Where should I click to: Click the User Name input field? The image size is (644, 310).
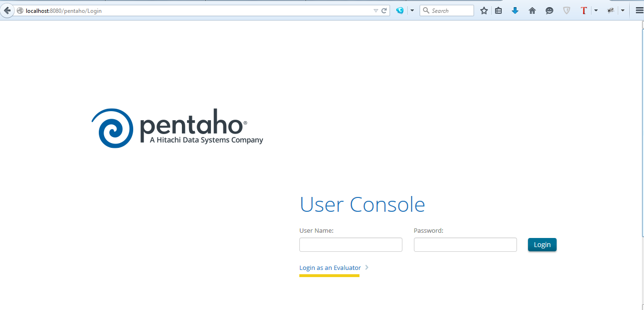(x=351, y=245)
